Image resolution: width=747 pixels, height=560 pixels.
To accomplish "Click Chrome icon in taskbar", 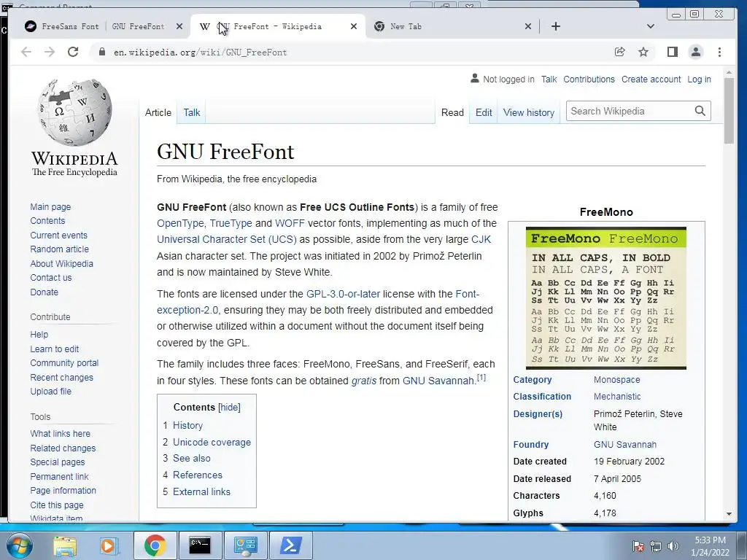I will coord(155,545).
